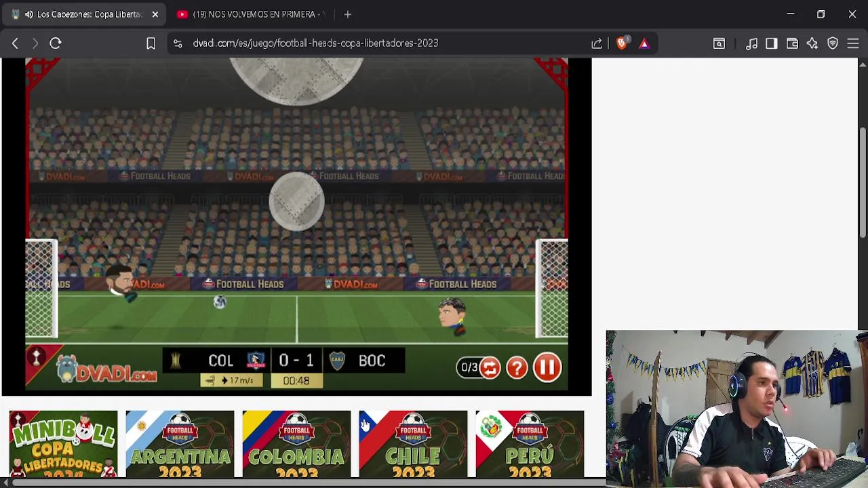Open Leo AI sparkle icon
This screenshot has width=868, height=488.
(x=812, y=43)
